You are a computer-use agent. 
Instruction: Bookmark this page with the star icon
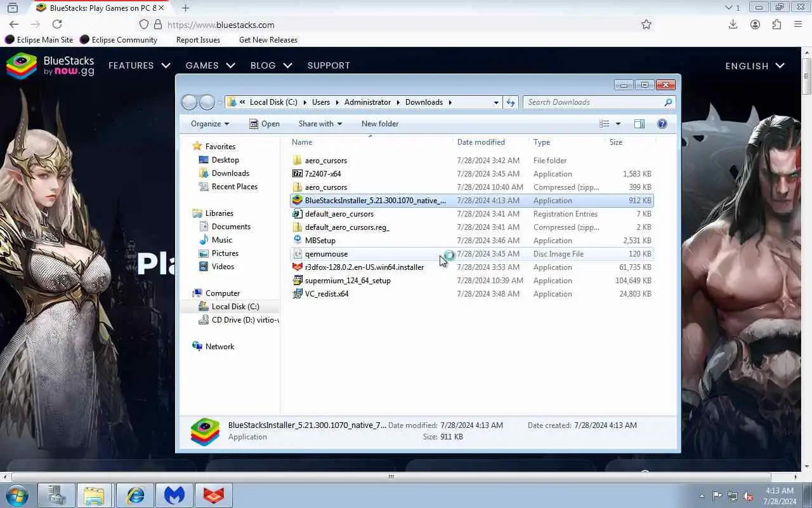pos(646,24)
